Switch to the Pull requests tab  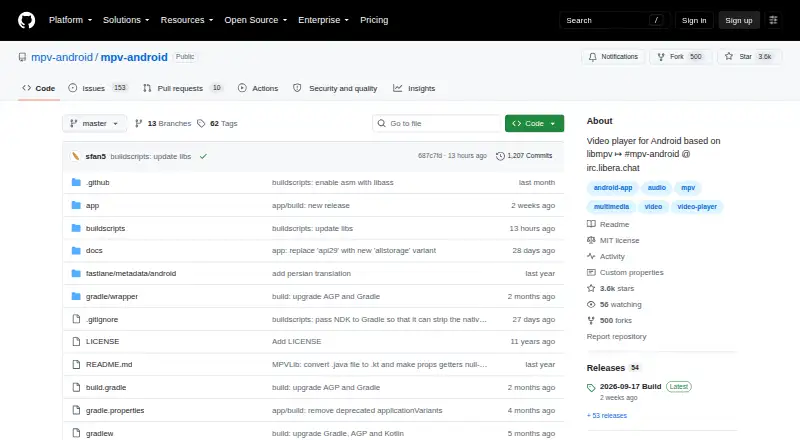pos(182,88)
